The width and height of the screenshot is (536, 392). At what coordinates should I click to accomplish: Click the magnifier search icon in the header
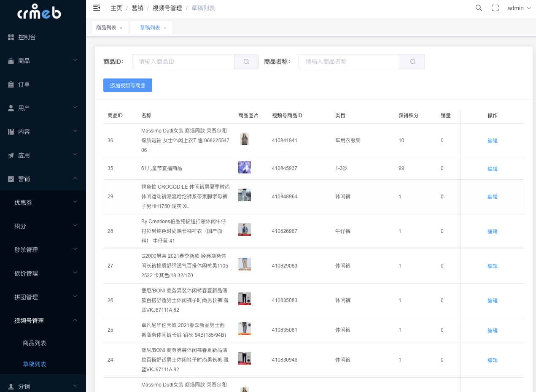[x=478, y=8]
